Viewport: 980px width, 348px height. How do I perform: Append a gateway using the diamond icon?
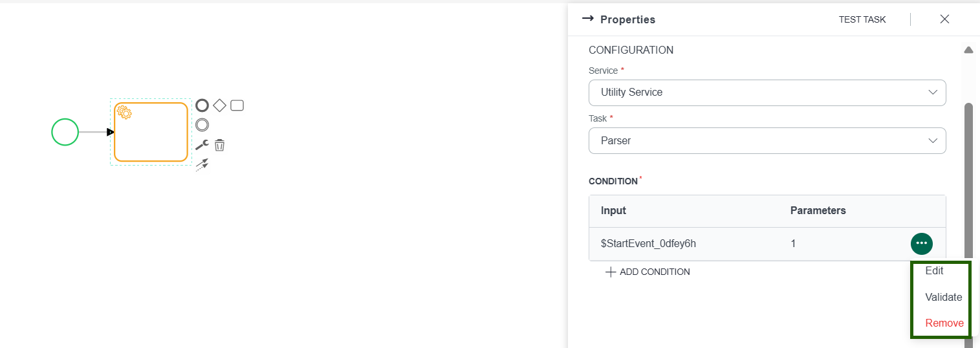click(x=220, y=105)
